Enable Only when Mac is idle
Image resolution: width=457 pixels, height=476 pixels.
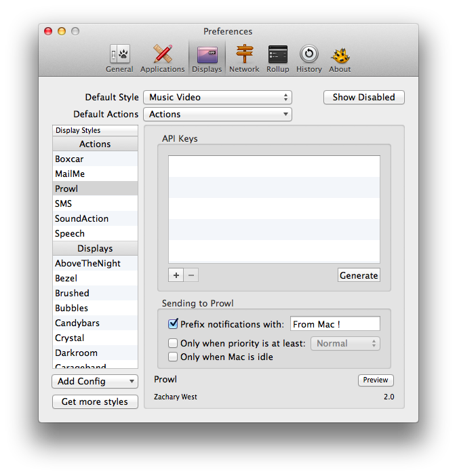point(173,357)
